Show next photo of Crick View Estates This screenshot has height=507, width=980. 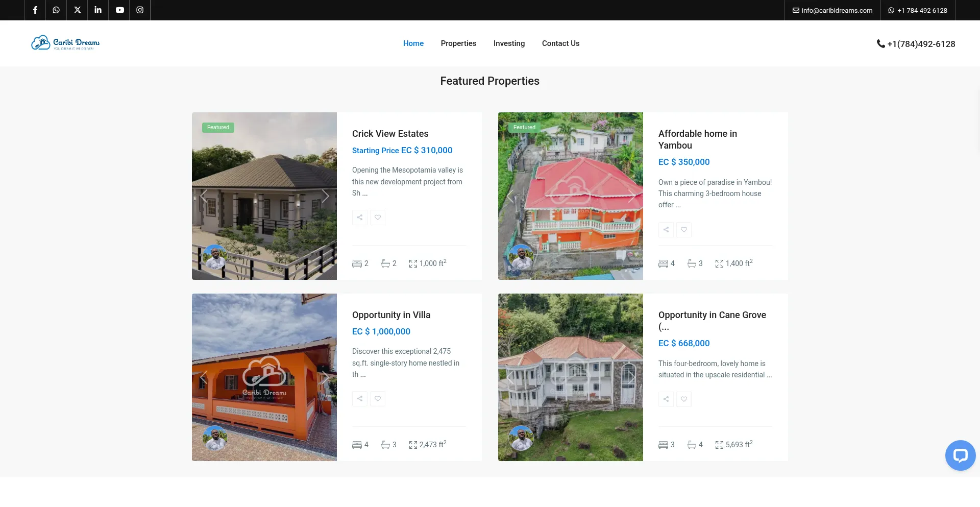pyautogui.click(x=325, y=196)
